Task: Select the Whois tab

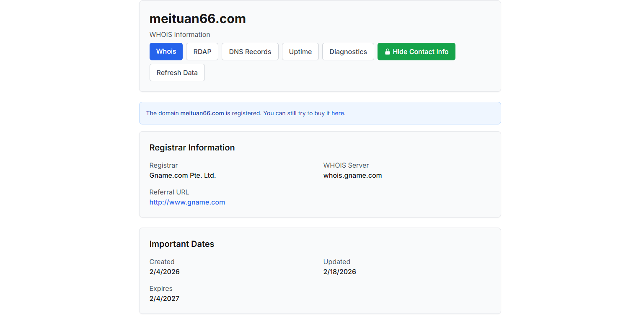Action: (x=166, y=52)
